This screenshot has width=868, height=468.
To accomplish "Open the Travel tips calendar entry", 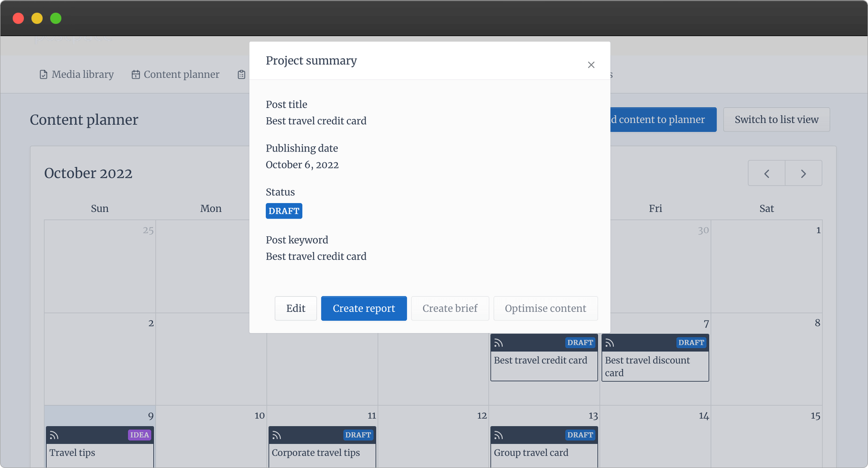I will point(100,447).
